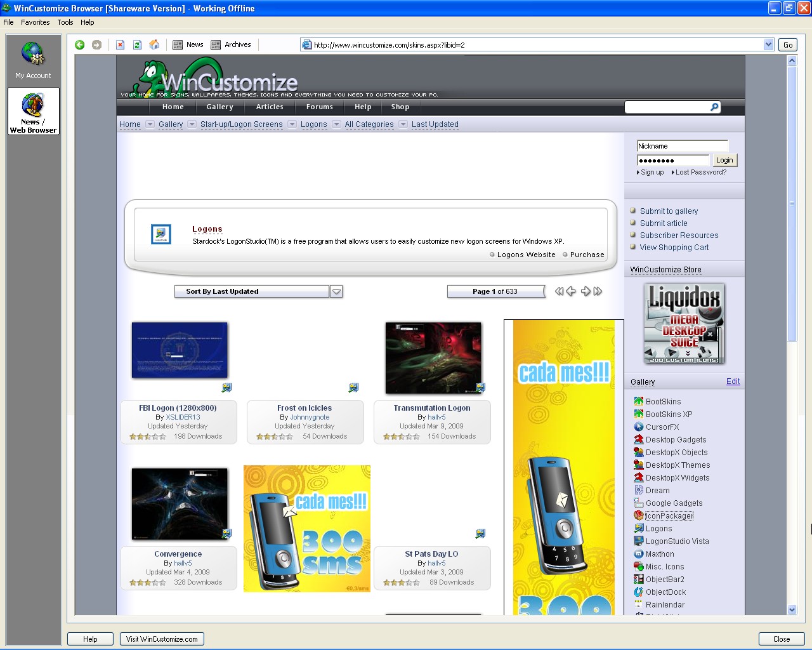Expand dropdown arrow after Home breadcrumb
The height and width of the screenshot is (650, 812).
150,124
